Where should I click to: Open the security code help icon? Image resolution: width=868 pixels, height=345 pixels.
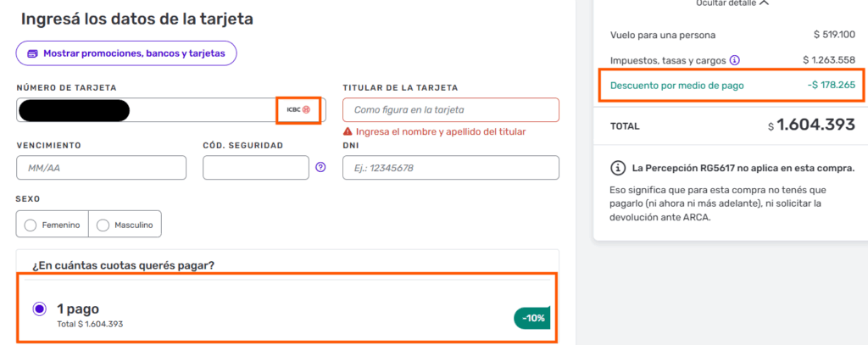(320, 167)
